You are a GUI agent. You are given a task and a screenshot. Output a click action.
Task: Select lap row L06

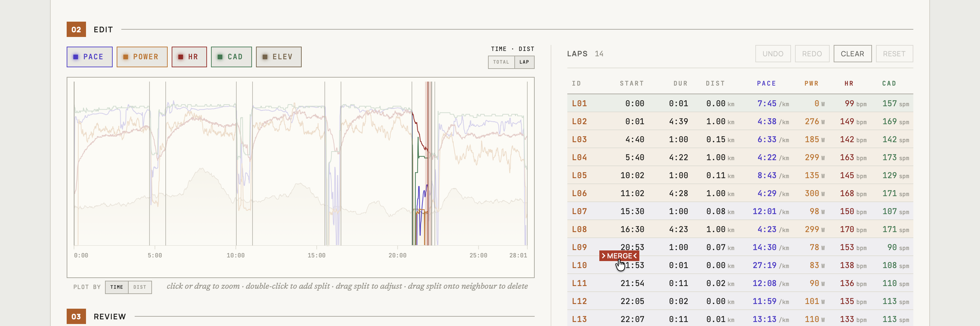point(740,193)
